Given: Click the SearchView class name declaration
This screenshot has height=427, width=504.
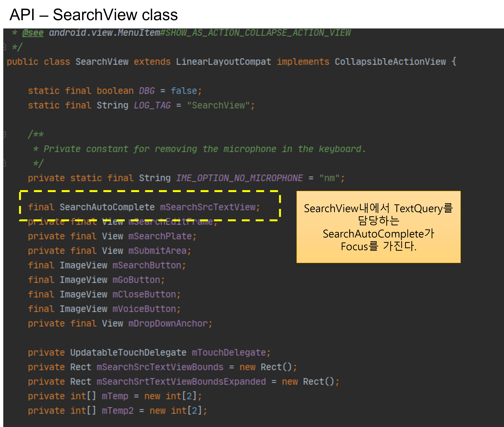Looking at the screenshot, I should click(102, 62).
